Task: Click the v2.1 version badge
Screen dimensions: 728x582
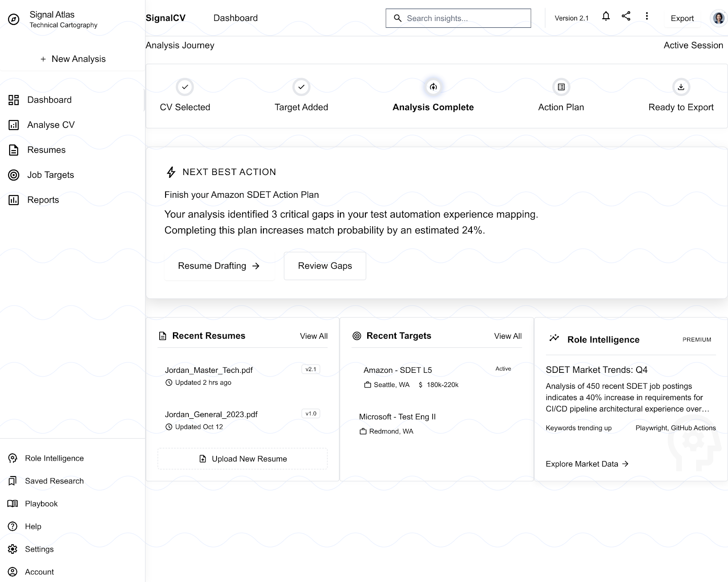Action: 311,369
